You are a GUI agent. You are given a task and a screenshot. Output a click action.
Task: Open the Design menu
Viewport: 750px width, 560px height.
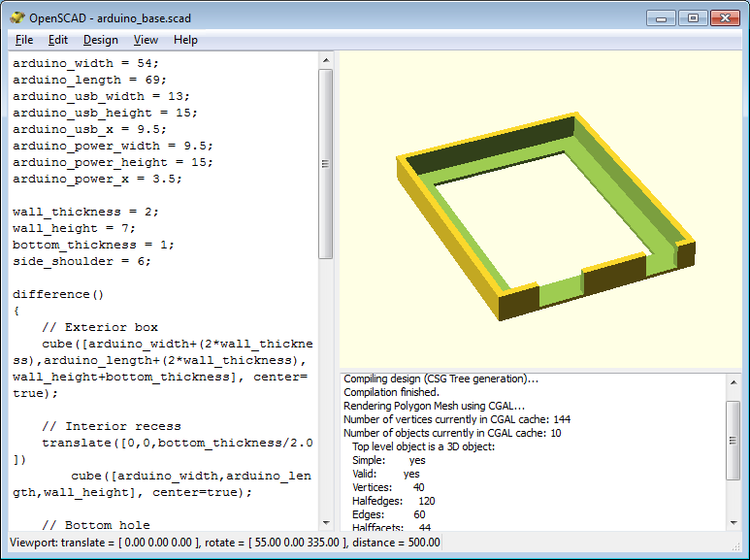pyautogui.click(x=100, y=40)
